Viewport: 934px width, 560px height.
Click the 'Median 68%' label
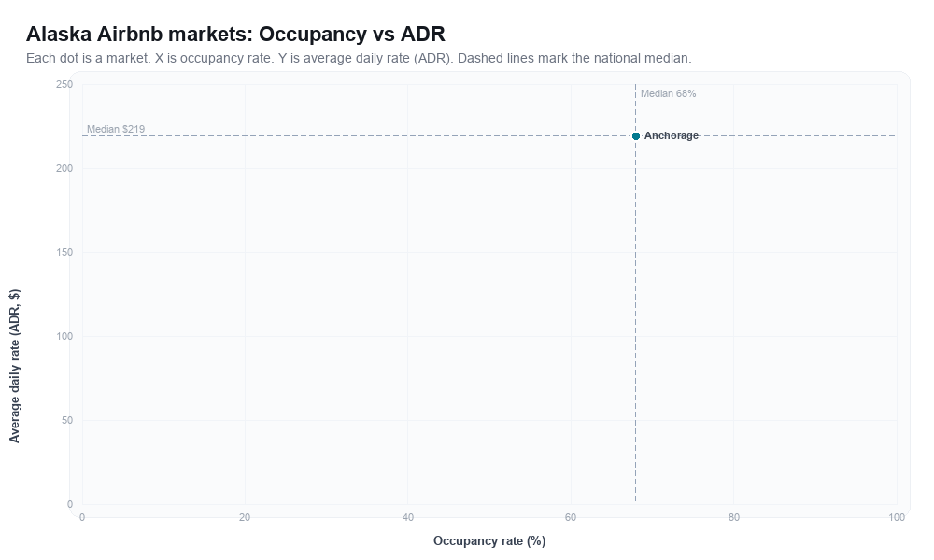click(669, 93)
